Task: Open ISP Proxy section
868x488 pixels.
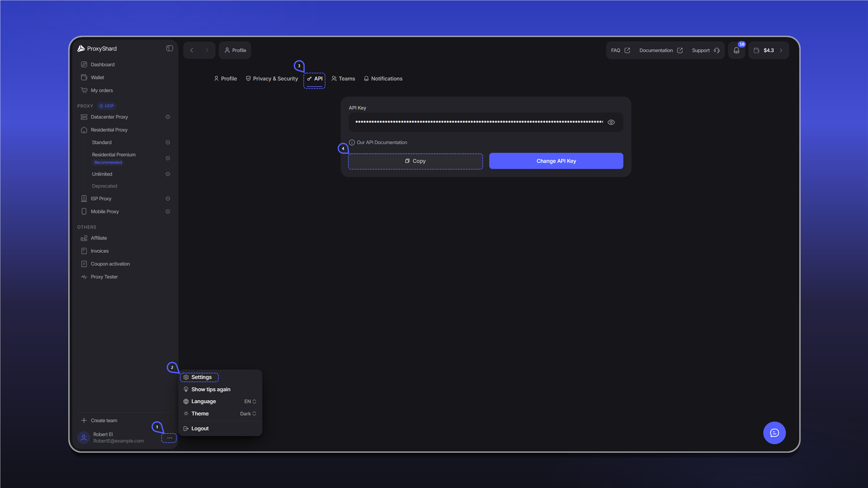Action: point(101,199)
